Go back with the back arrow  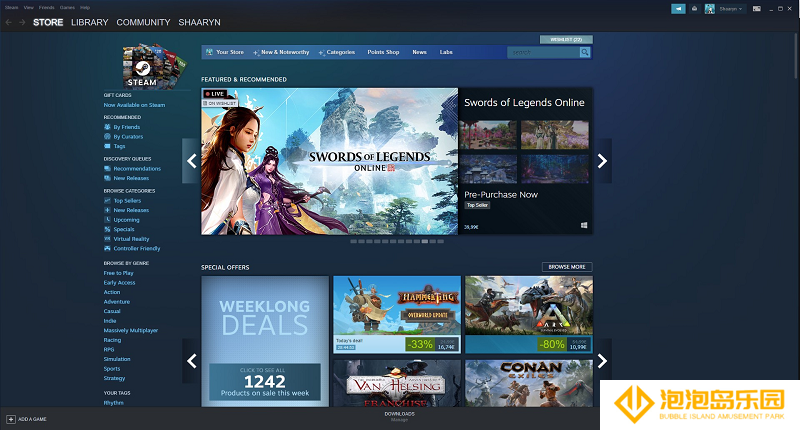pyautogui.click(x=8, y=22)
